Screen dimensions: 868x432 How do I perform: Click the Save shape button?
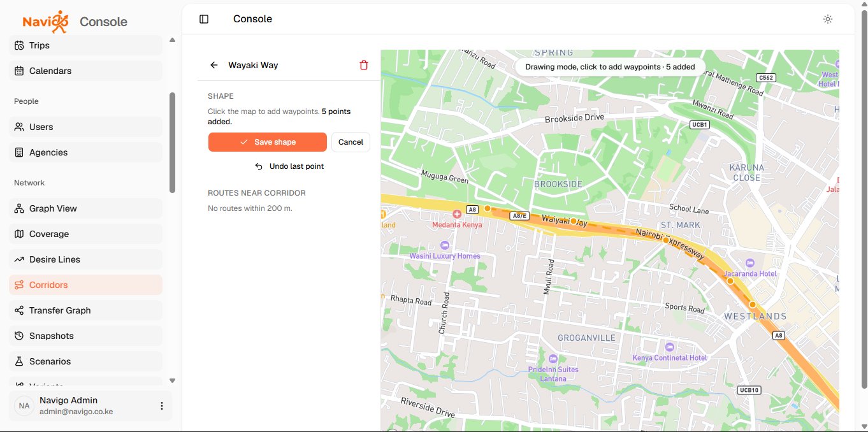tap(268, 142)
